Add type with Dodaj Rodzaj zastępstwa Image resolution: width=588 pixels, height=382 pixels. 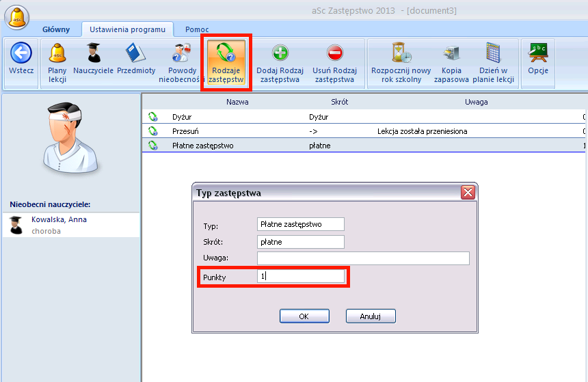280,63
